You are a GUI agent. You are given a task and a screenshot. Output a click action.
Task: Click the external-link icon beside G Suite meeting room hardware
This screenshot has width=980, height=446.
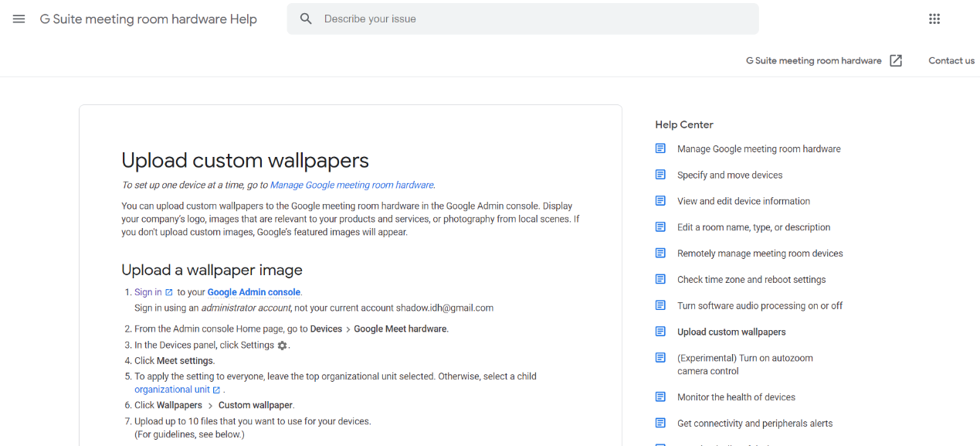tap(896, 61)
